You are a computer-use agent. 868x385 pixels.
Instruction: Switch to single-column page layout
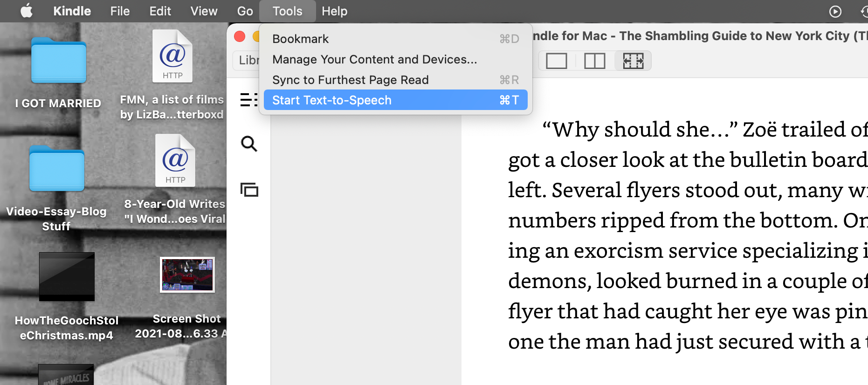point(556,61)
